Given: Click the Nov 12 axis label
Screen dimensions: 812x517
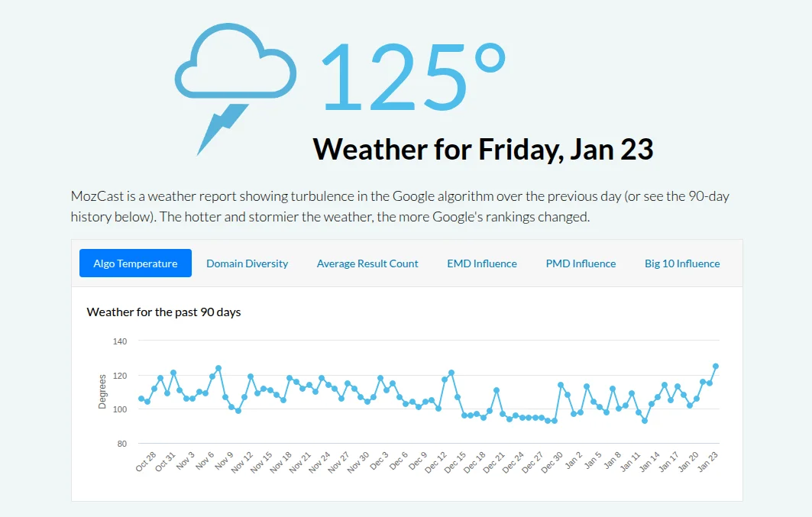Looking at the screenshot, I should pyautogui.click(x=244, y=461).
